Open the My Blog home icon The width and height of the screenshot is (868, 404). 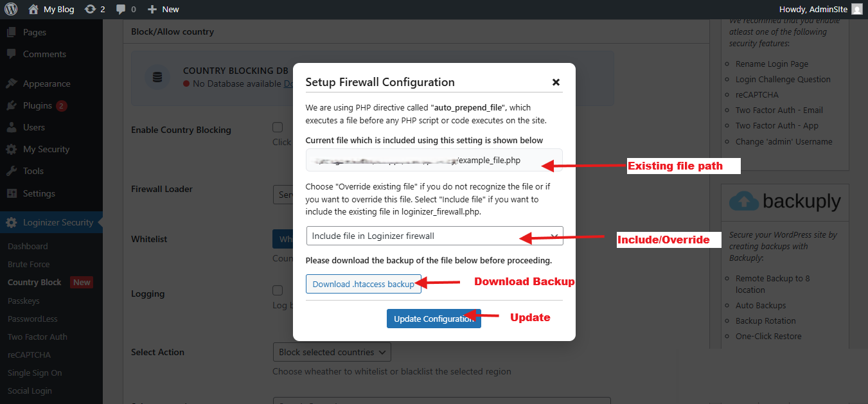pyautogui.click(x=33, y=10)
